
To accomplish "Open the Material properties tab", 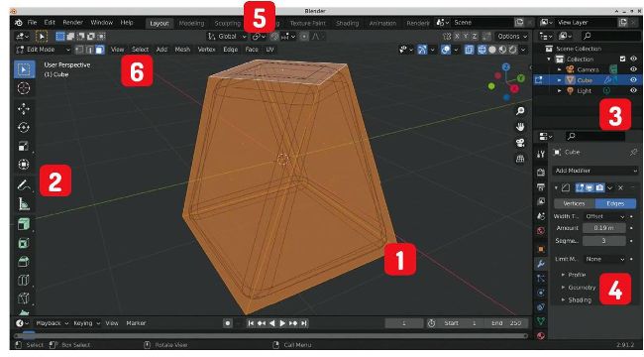I will click(x=541, y=335).
